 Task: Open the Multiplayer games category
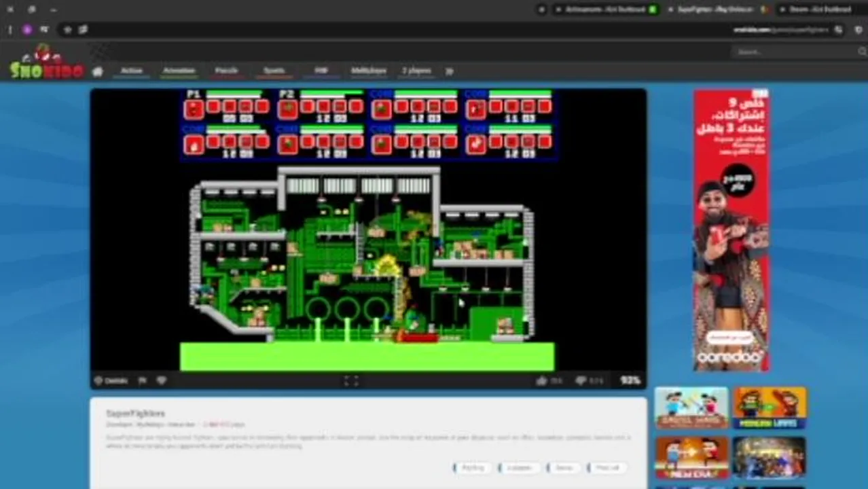click(x=369, y=71)
